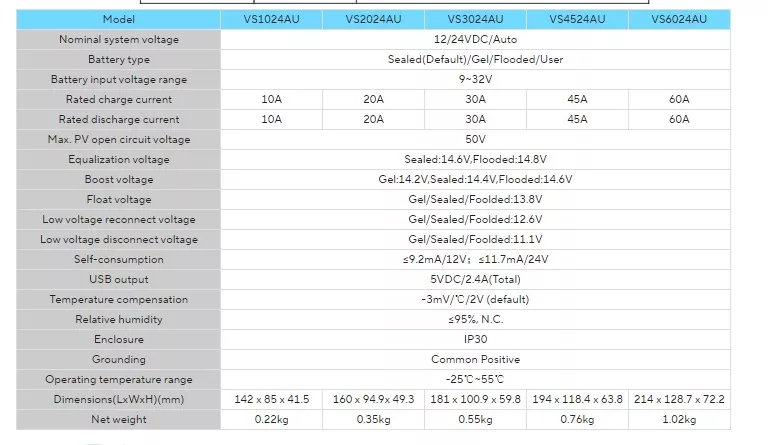The image size is (768, 445).
Task: Click the ≤95%, N.C. value
Action: pos(475,320)
